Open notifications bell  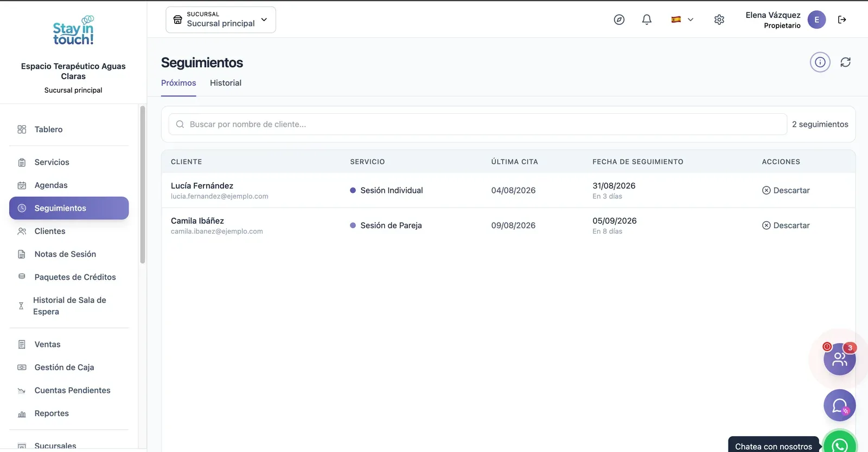coord(647,20)
